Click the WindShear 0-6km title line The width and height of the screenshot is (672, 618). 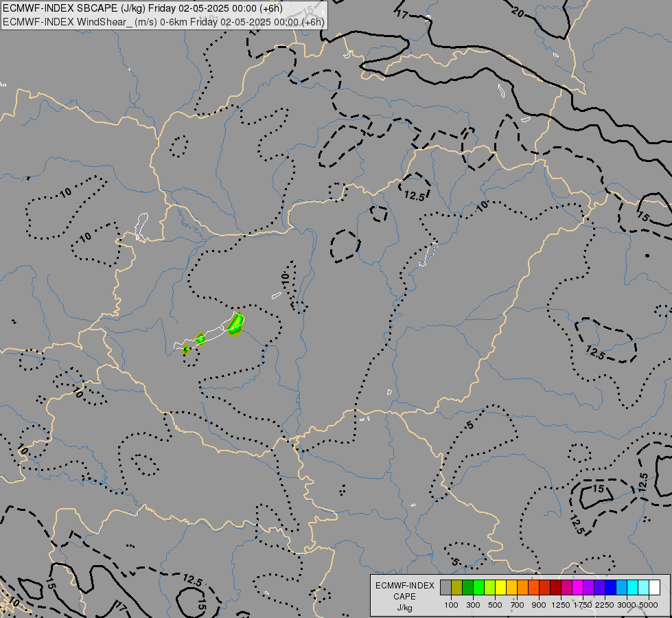pyautogui.click(x=164, y=22)
